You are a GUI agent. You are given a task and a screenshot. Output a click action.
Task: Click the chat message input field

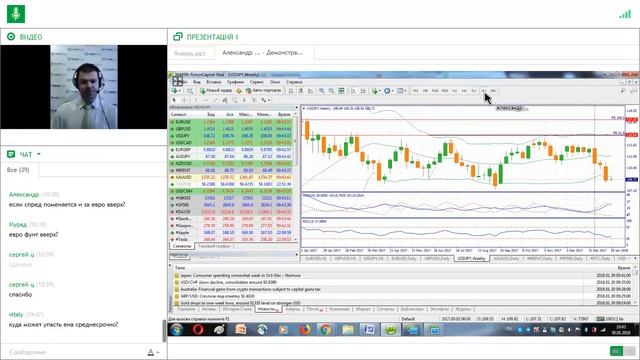coord(73,352)
